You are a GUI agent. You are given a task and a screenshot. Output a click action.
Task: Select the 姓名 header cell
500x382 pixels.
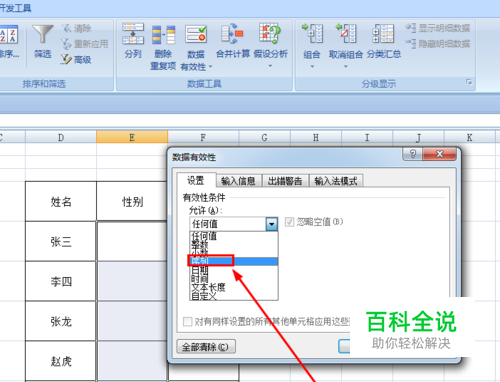pyautogui.click(x=61, y=201)
